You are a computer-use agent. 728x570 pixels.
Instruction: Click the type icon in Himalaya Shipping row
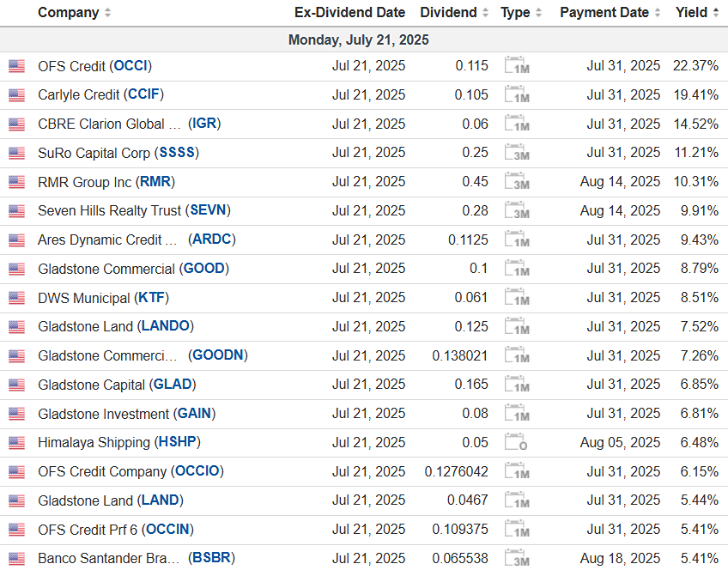tap(517, 443)
